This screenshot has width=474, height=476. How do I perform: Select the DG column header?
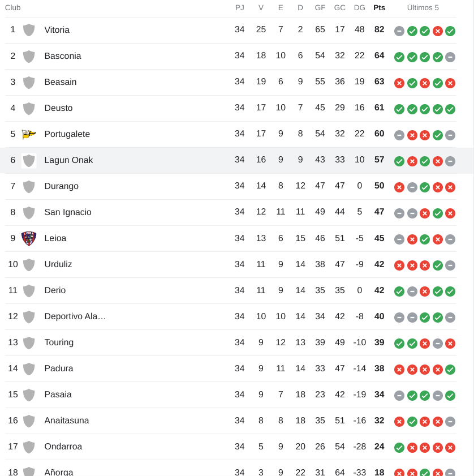click(x=359, y=8)
